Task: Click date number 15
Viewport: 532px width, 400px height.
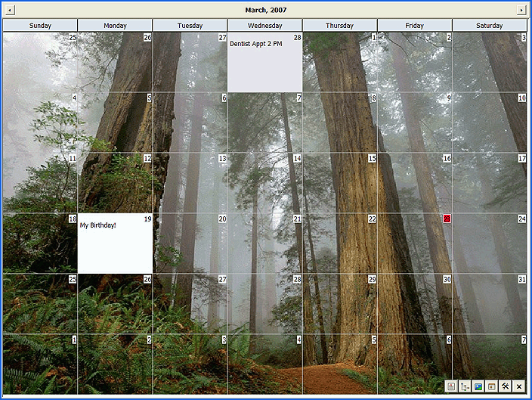Action: tap(373, 159)
